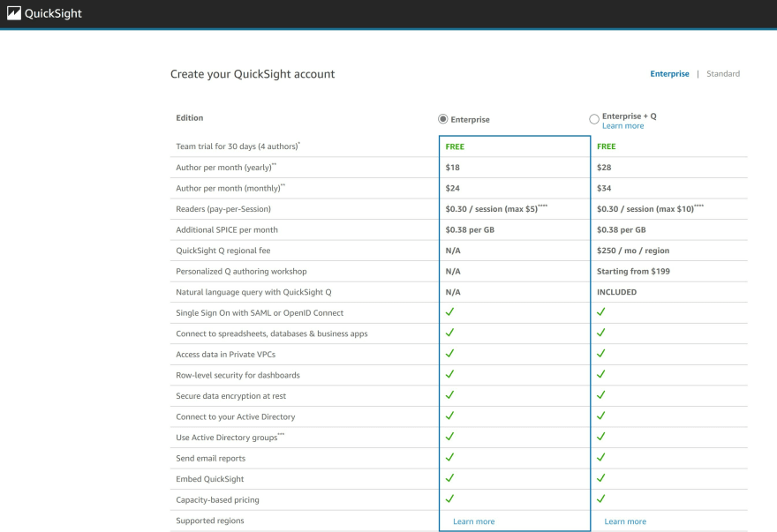Click N/A for Personalized Q authoring workshop
This screenshot has width=777, height=532.
click(x=453, y=272)
